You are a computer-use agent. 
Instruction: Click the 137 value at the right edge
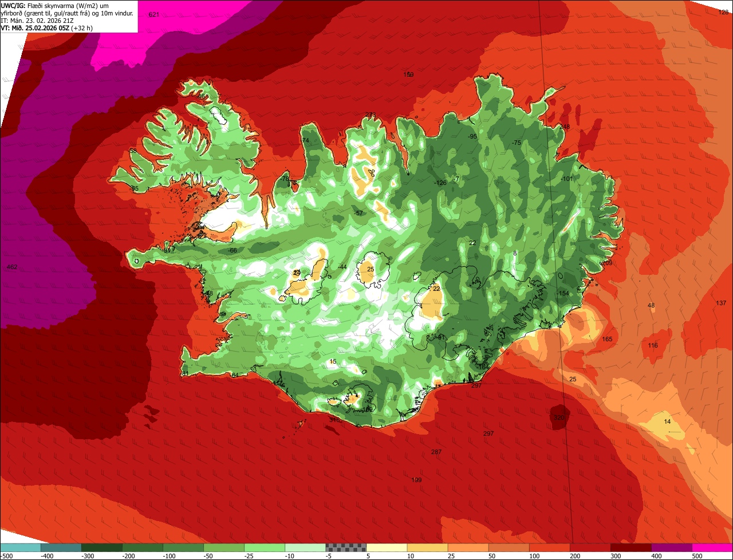721,303
